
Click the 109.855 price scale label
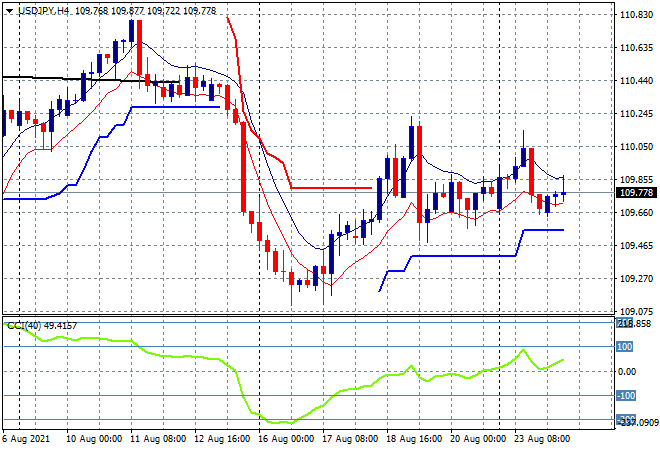[x=636, y=180]
